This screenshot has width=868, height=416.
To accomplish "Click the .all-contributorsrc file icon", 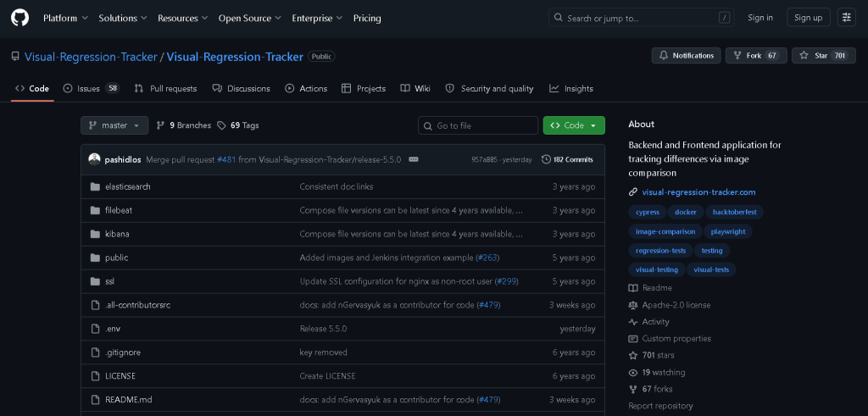I will 95,305.
